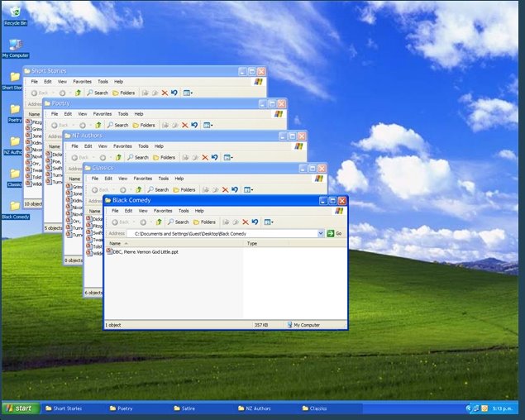This screenshot has width=525, height=420.
Task: Click the Up folder icon in Short Stories window
Action: pyautogui.click(x=78, y=93)
